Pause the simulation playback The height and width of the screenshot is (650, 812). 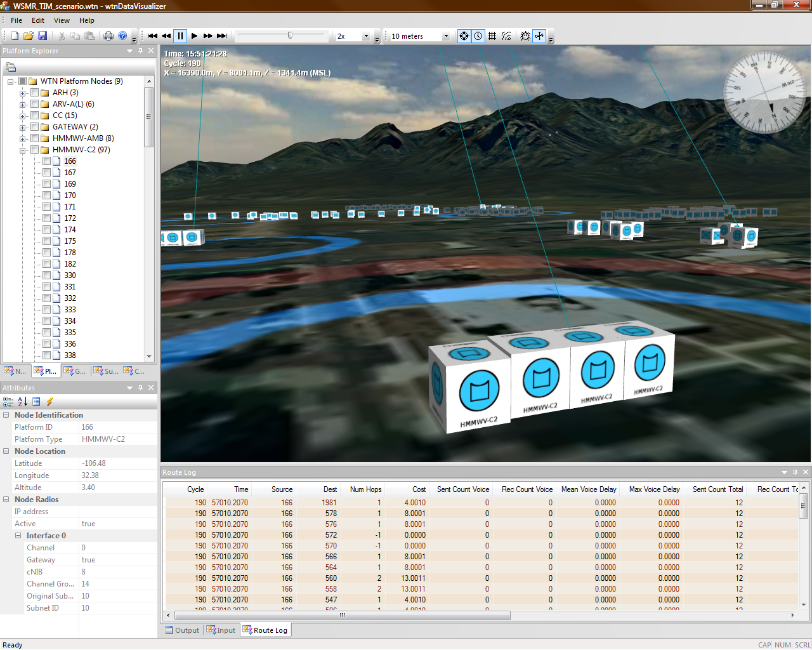pyautogui.click(x=180, y=36)
